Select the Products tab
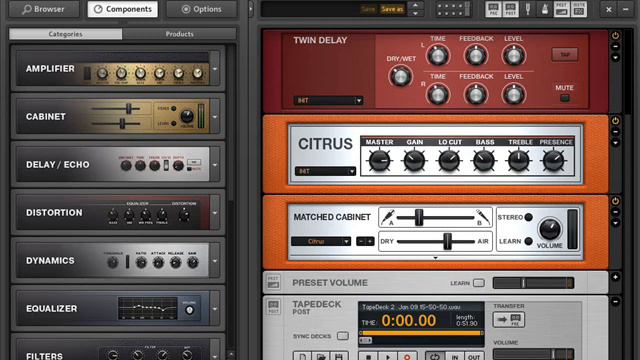This screenshot has height=360, width=640. [180, 34]
